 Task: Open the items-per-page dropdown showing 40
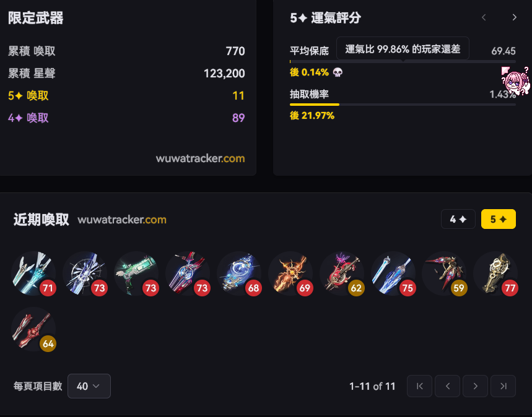89,386
